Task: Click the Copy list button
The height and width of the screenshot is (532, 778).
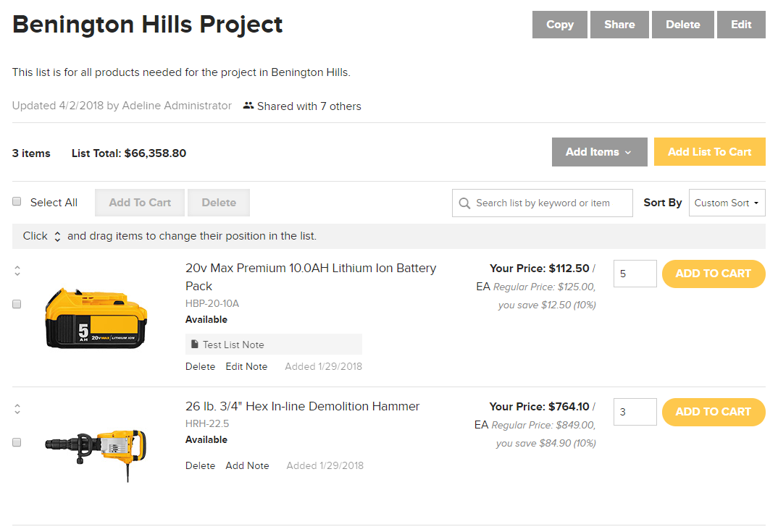Action: click(560, 25)
